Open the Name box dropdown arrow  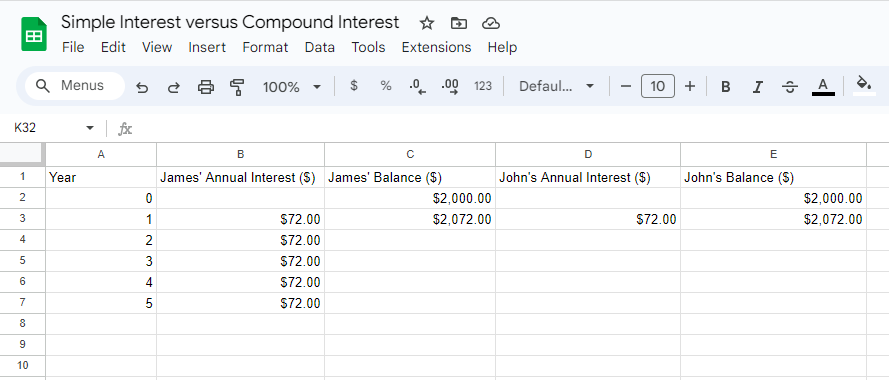(90, 128)
